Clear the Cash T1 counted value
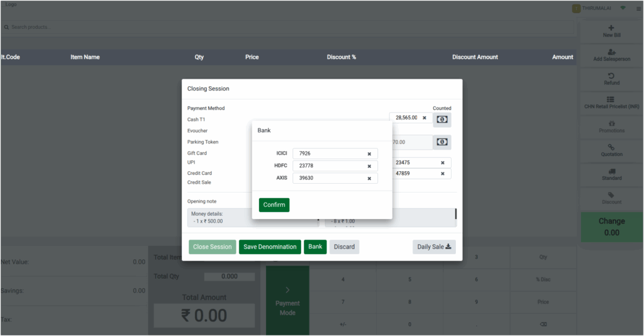 point(425,118)
